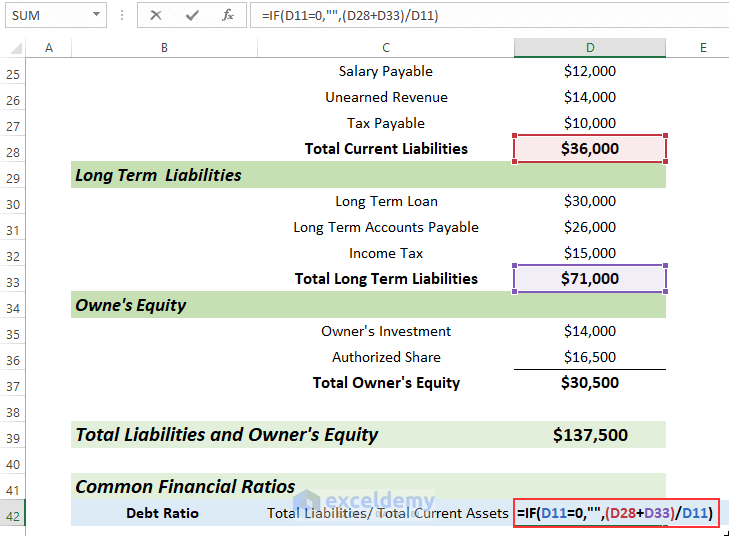Click the Select All corner triangle

16,48
